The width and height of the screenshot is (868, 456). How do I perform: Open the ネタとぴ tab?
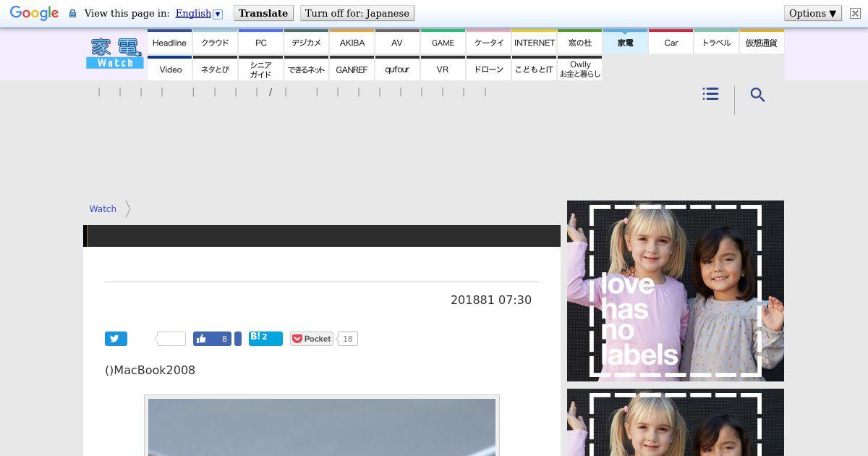pos(215,69)
